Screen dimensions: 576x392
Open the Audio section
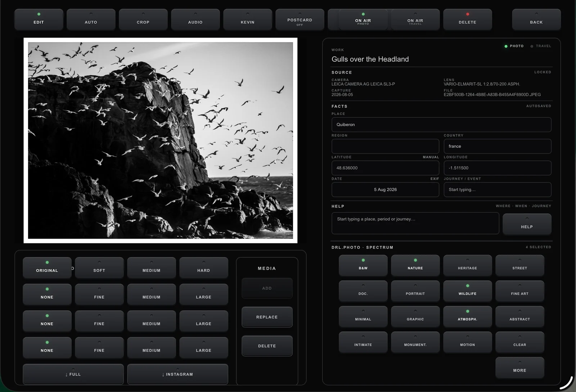pos(195,19)
